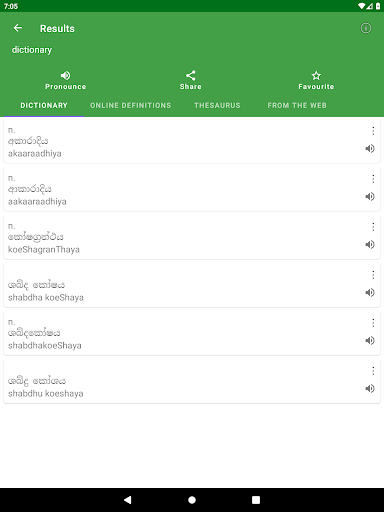Go back using the Results arrow
Image resolution: width=384 pixels, height=512 pixels.
tap(18, 28)
